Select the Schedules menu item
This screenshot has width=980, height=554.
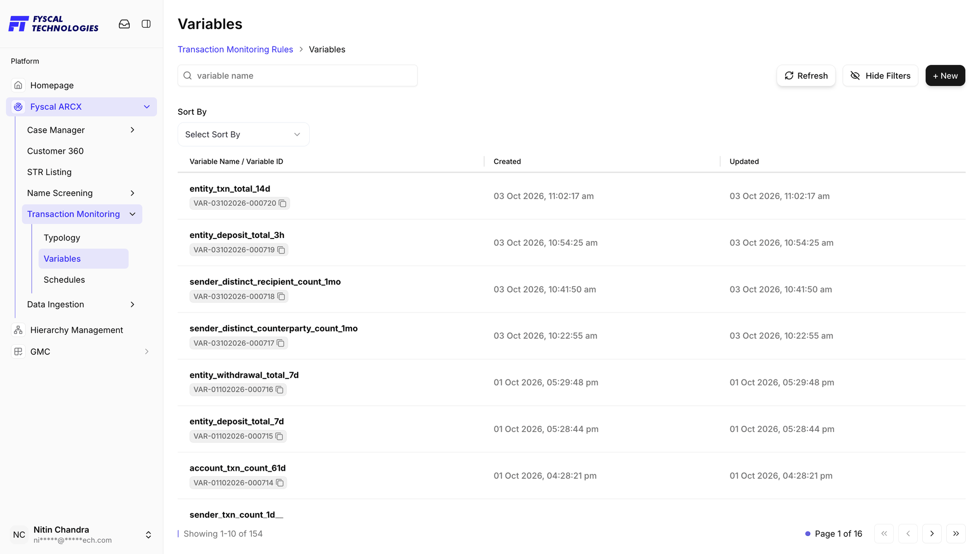pyautogui.click(x=64, y=280)
